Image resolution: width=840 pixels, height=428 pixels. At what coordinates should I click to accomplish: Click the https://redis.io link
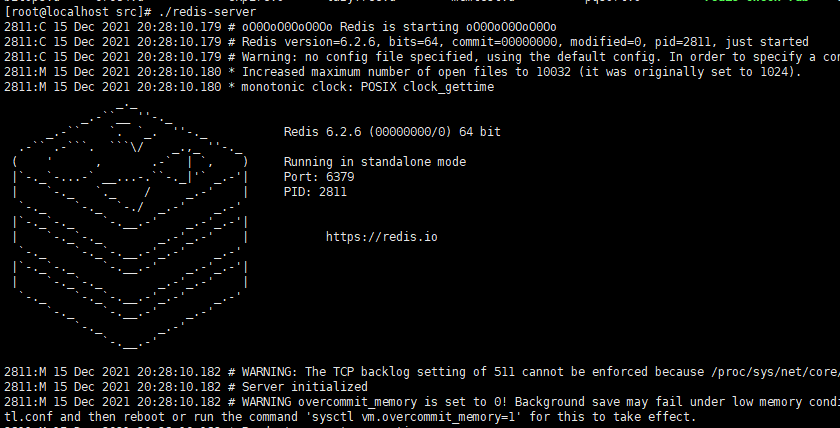[381, 237]
